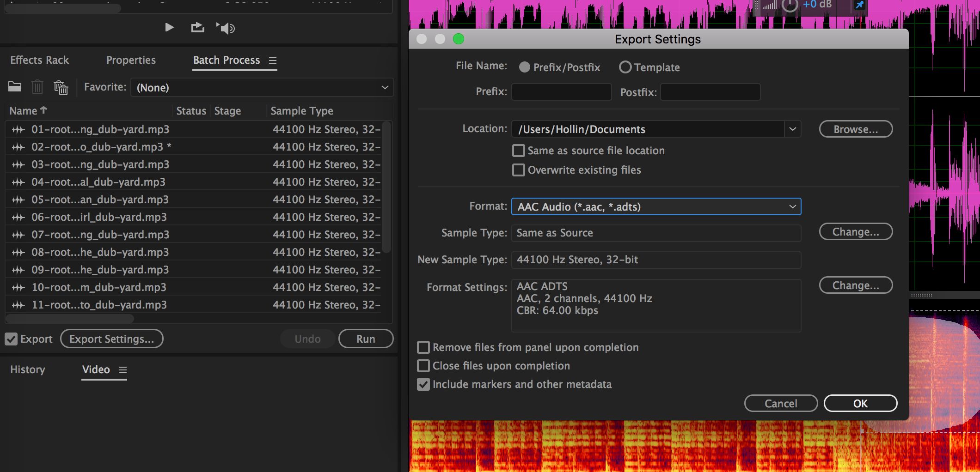
Task: Click the Export Settings... button
Action: 112,339
